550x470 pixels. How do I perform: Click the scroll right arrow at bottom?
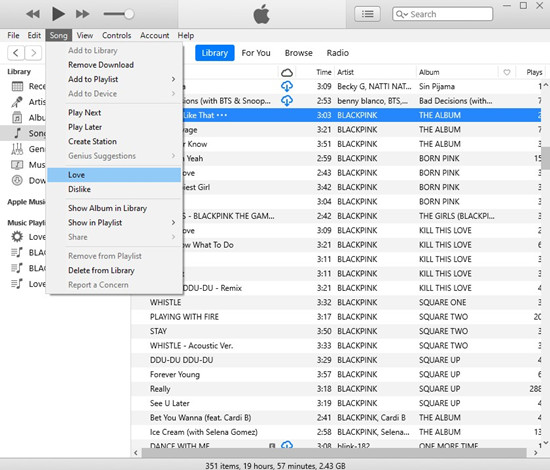pyautogui.click(x=535, y=453)
